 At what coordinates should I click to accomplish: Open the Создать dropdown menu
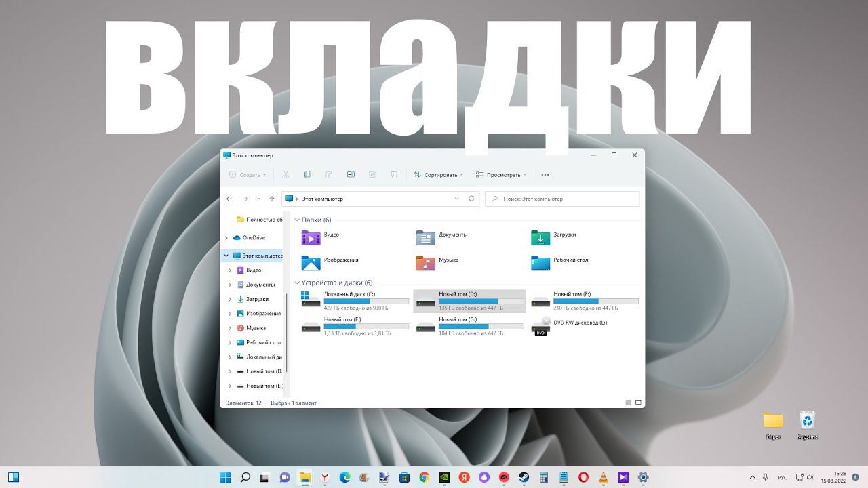pyautogui.click(x=248, y=175)
